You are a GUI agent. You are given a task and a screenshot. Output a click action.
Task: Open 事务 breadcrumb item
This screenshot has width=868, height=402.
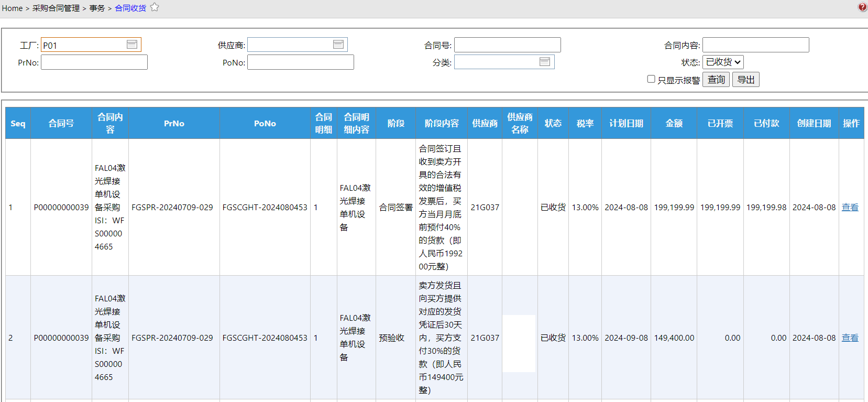[97, 8]
